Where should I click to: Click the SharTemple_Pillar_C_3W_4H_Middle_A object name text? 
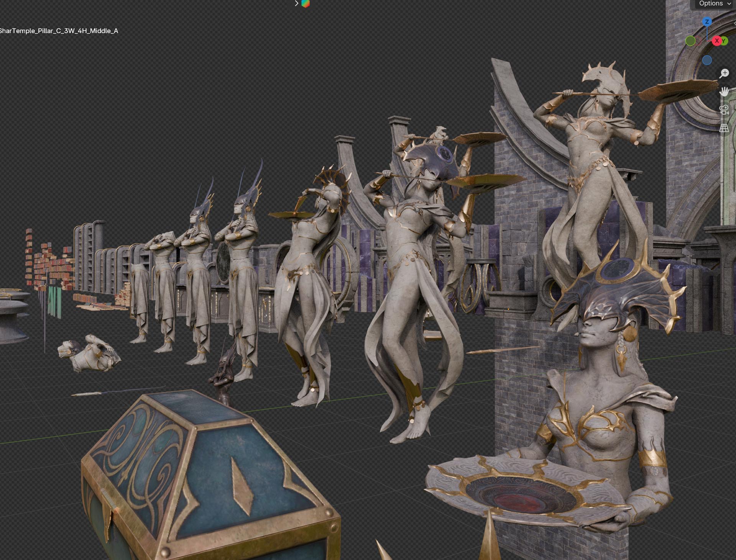point(59,31)
